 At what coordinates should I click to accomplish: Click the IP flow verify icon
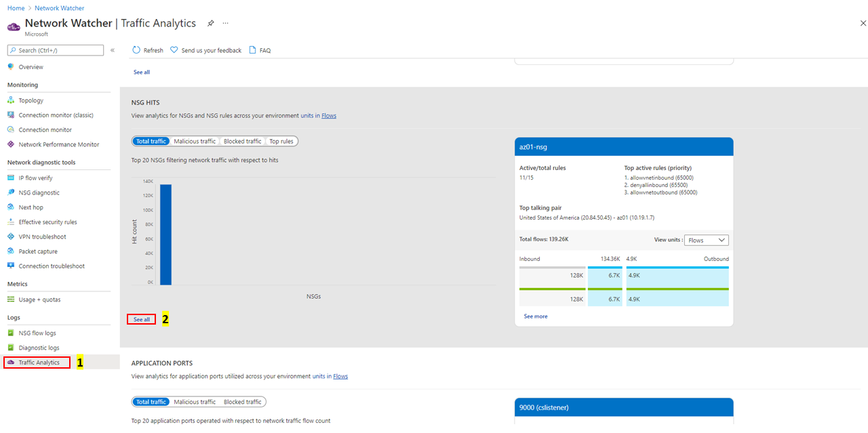[11, 178]
